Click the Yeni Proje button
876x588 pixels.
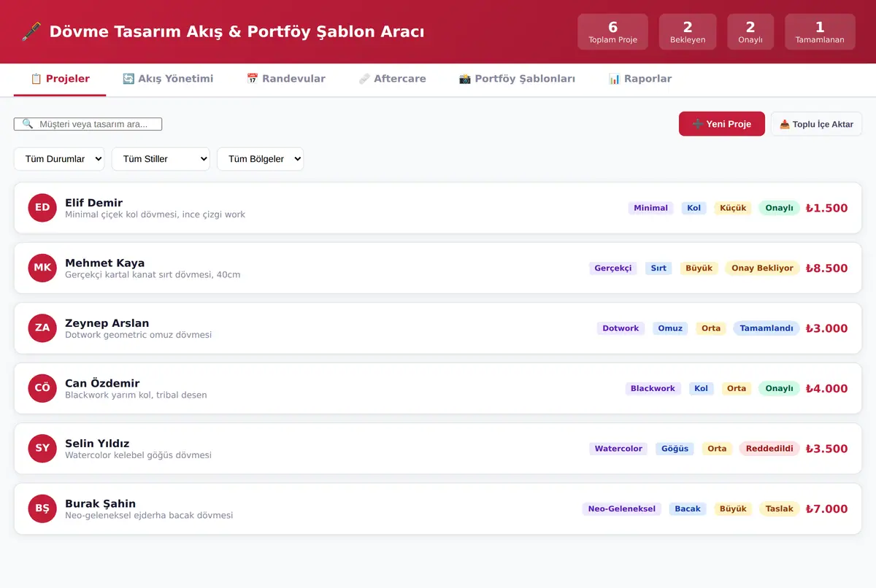[722, 124]
